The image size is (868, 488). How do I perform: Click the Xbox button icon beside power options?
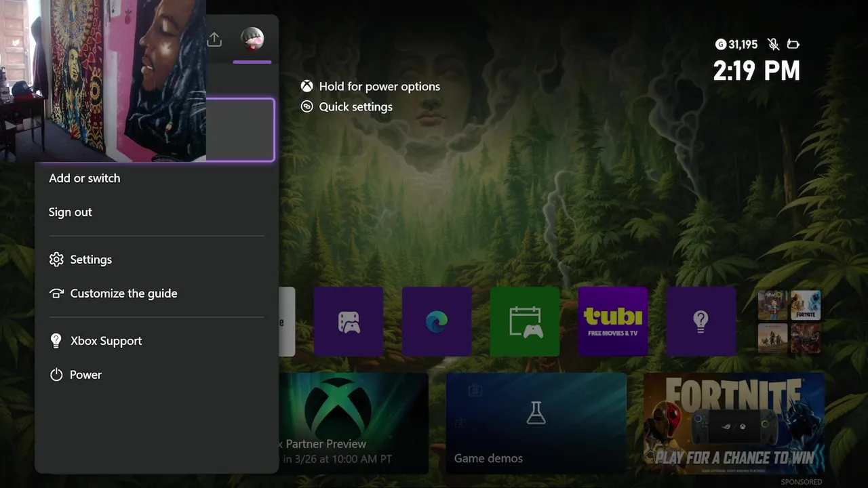[x=307, y=87]
